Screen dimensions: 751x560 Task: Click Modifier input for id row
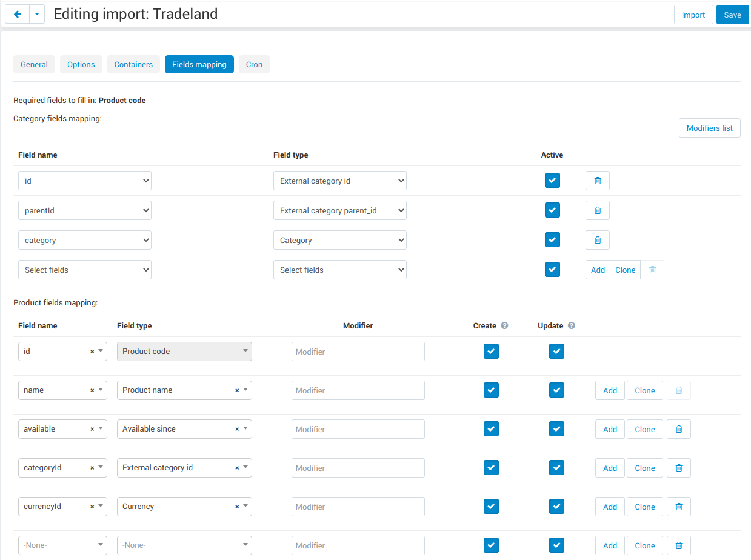[358, 352]
